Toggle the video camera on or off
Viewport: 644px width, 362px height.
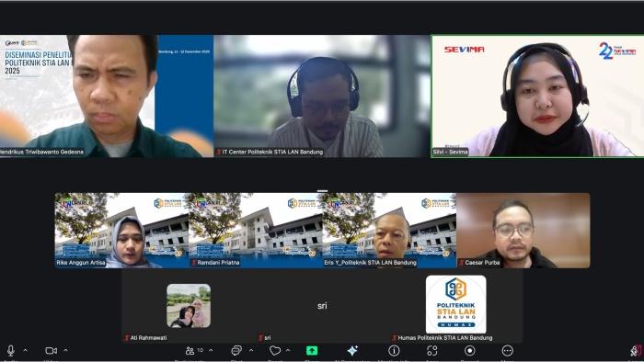[x=51, y=351]
